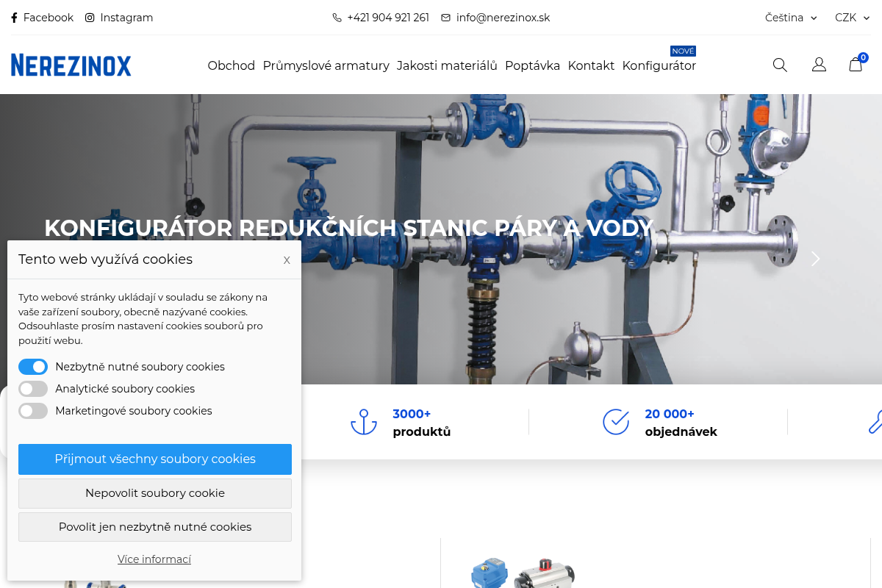Viewport: 882px width, 588px height.
Task: Open the Kontakt menu item
Action: pos(591,65)
